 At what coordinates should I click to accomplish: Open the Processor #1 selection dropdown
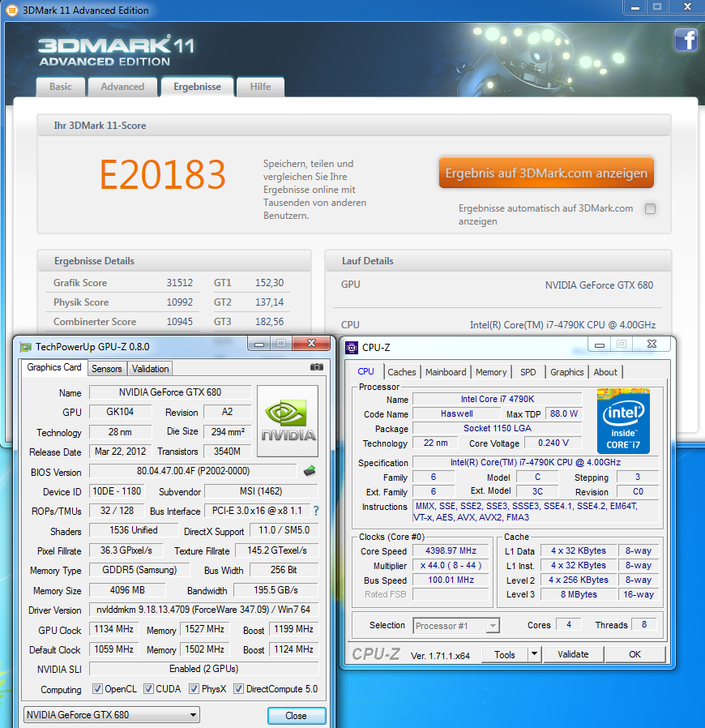tap(456, 626)
